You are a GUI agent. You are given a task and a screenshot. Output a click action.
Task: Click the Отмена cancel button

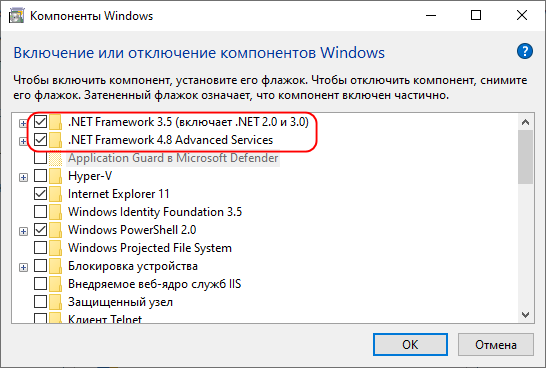coord(496,345)
